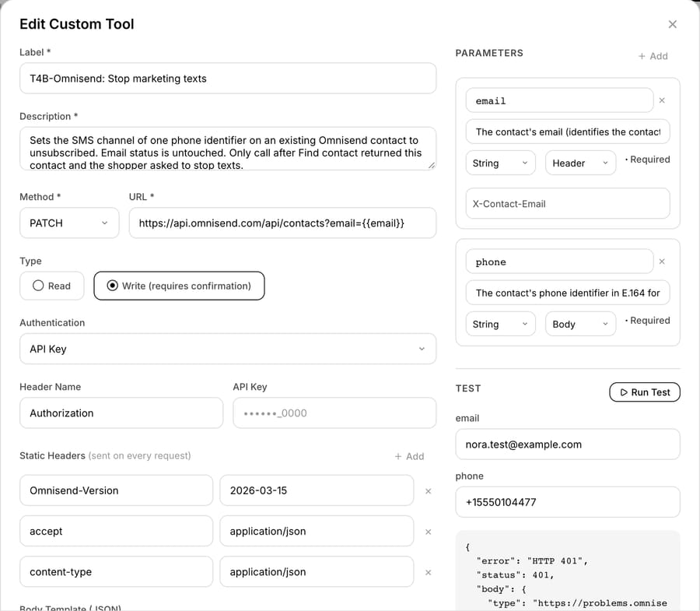Edit the phone parameter name field
Image resolution: width=700 pixels, height=611 pixels.
pyautogui.click(x=559, y=262)
